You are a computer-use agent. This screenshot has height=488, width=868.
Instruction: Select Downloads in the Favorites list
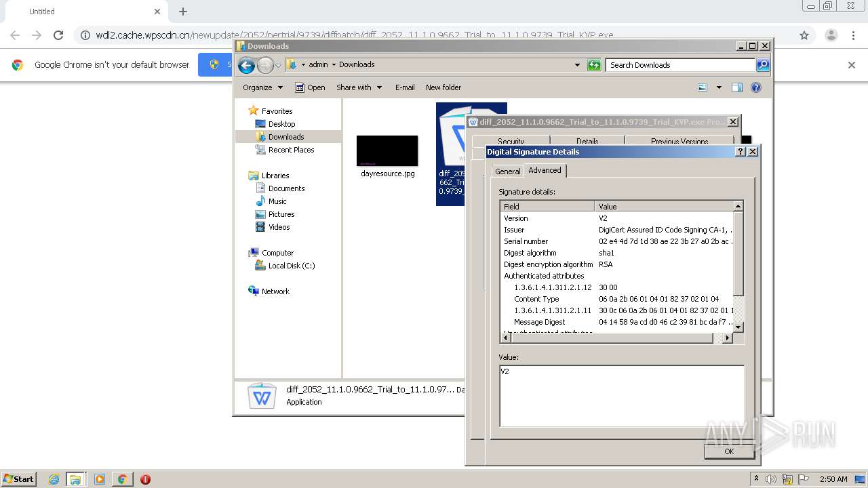[x=286, y=137]
